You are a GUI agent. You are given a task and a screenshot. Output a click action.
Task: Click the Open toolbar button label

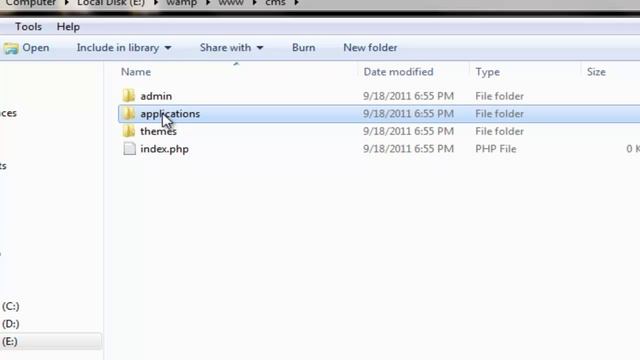[x=36, y=48]
